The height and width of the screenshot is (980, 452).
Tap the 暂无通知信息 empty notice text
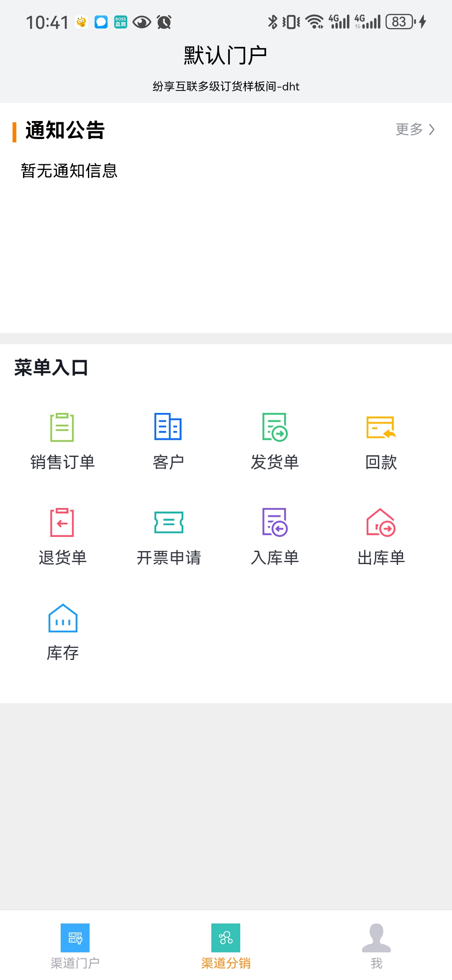point(69,171)
